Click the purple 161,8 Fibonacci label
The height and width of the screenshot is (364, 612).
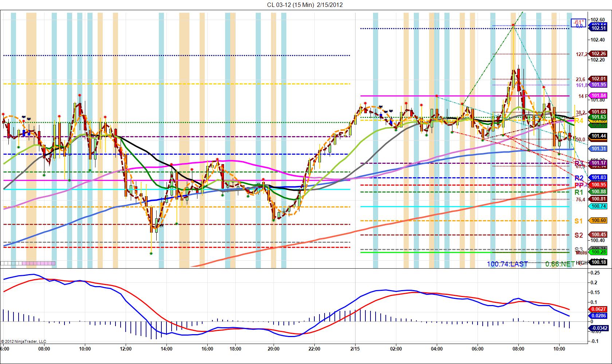pos(581,85)
